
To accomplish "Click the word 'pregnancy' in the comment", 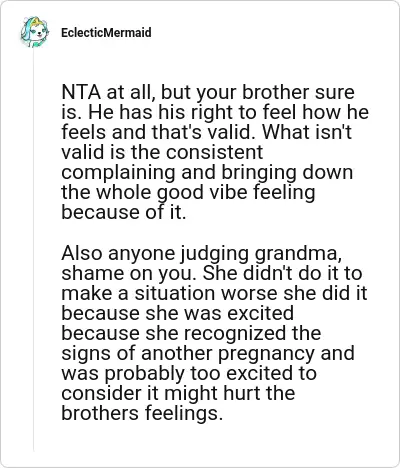I will coord(266,354).
